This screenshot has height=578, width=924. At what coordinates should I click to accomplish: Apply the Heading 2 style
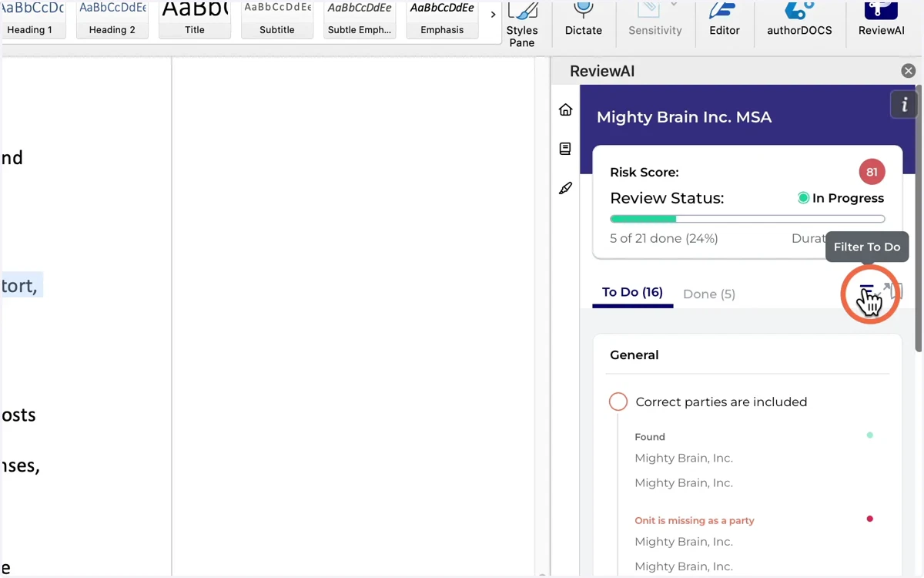point(112,20)
